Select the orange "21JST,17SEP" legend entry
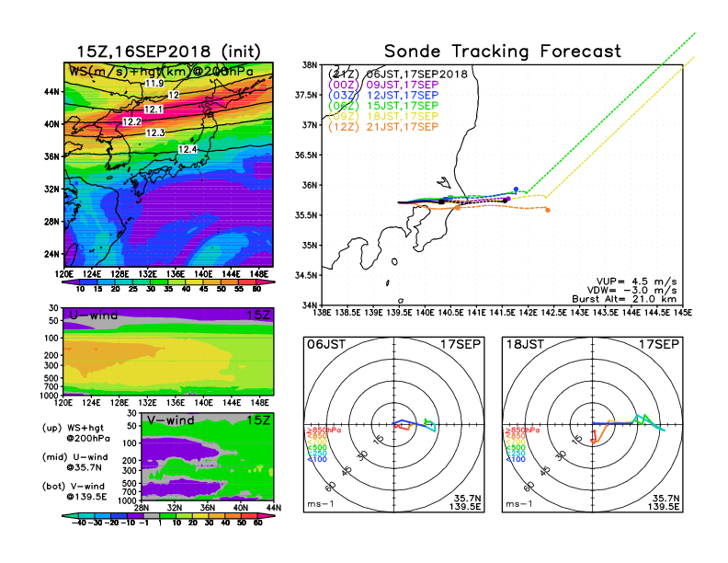 pyautogui.click(x=403, y=127)
